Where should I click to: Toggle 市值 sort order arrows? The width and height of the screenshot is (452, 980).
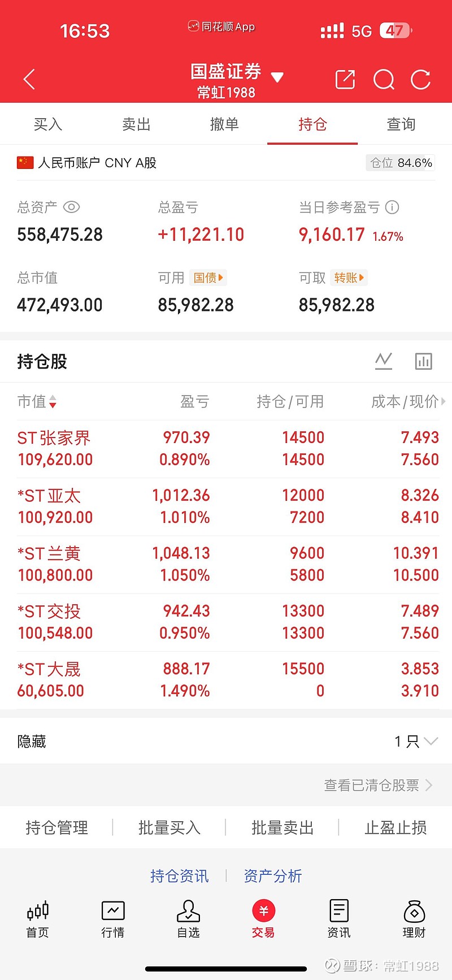click(53, 402)
